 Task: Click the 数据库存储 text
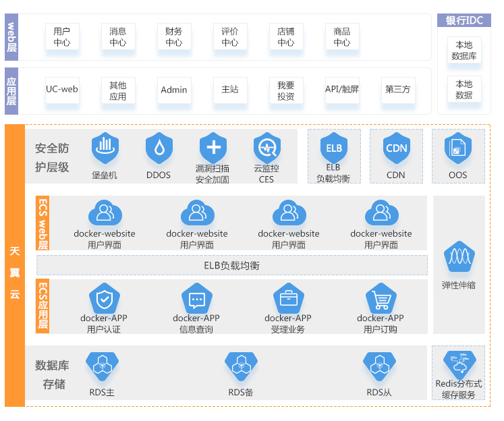(52, 374)
